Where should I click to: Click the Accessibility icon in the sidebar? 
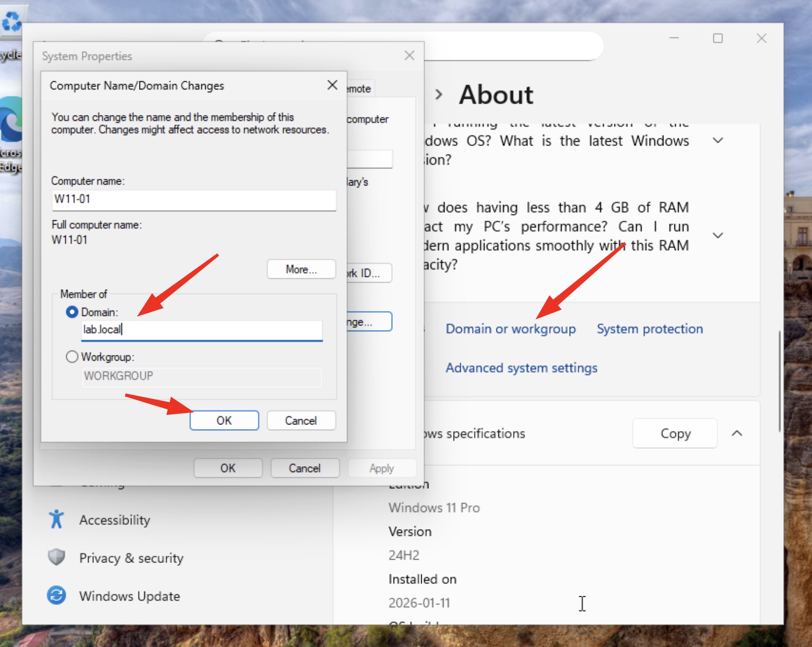(56, 519)
